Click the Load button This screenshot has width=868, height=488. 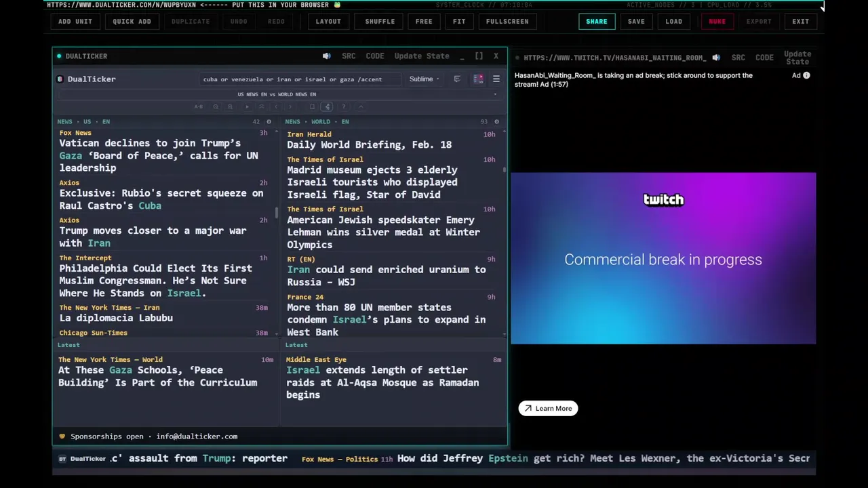pyautogui.click(x=674, y=21)
